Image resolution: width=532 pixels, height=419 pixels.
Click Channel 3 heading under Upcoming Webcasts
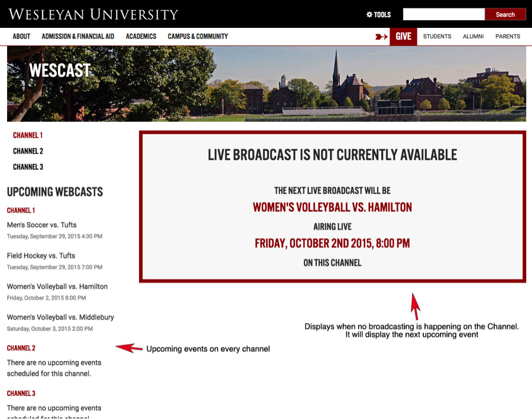[x=21, y=393]
